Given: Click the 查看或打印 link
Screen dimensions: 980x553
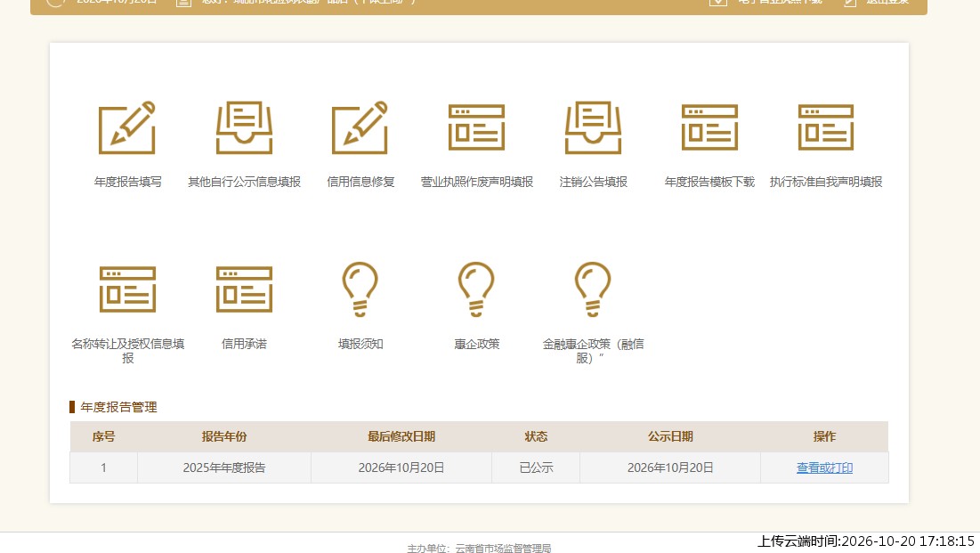Looking at the screenshot, I should pos(824,468).
